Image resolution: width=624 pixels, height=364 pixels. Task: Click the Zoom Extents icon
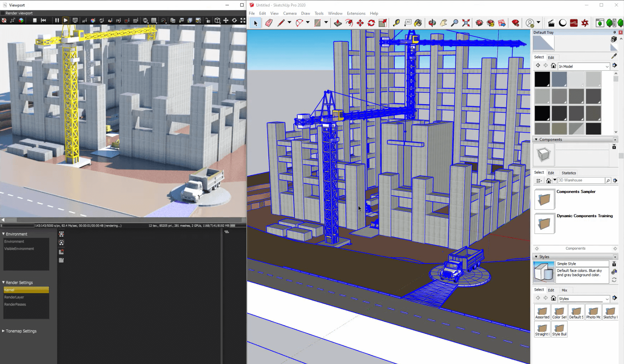tap(466, 23)
